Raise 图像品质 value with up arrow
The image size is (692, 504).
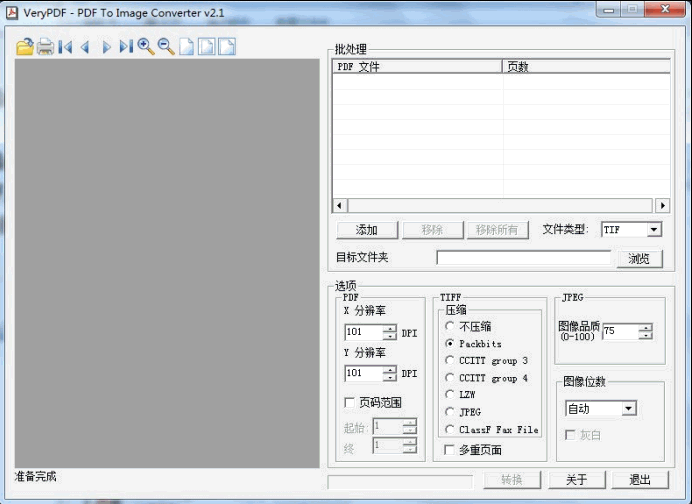[x=645, y=327]
